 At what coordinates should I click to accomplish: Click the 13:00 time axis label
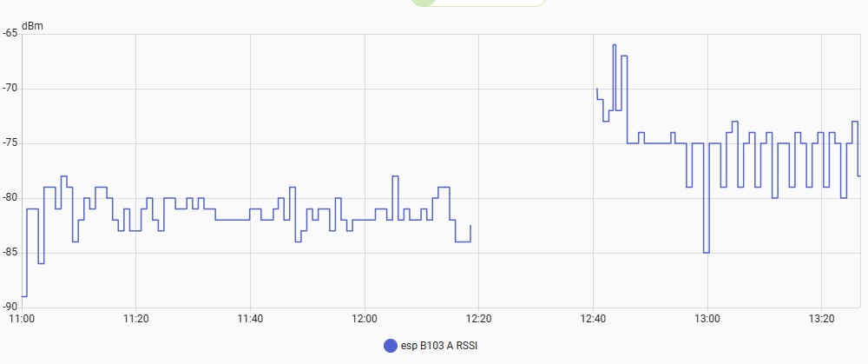pyautogui.click(x=707, y=318)
